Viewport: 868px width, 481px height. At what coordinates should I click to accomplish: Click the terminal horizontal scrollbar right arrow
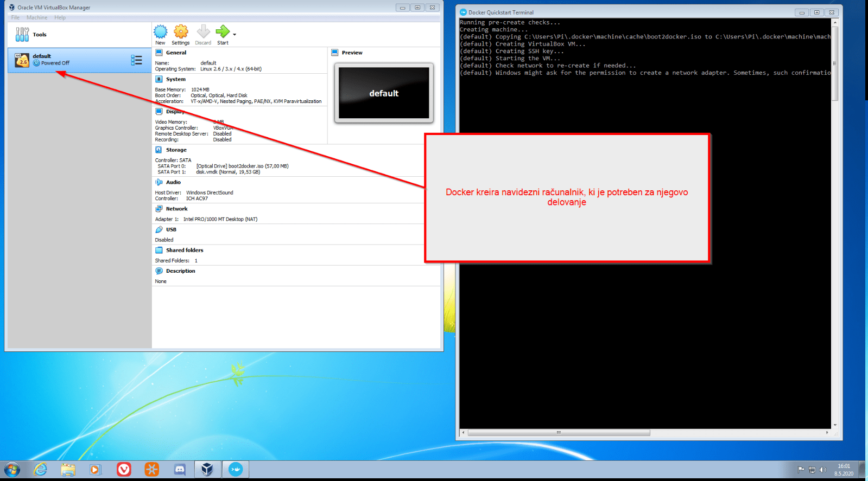coord(827,433)
